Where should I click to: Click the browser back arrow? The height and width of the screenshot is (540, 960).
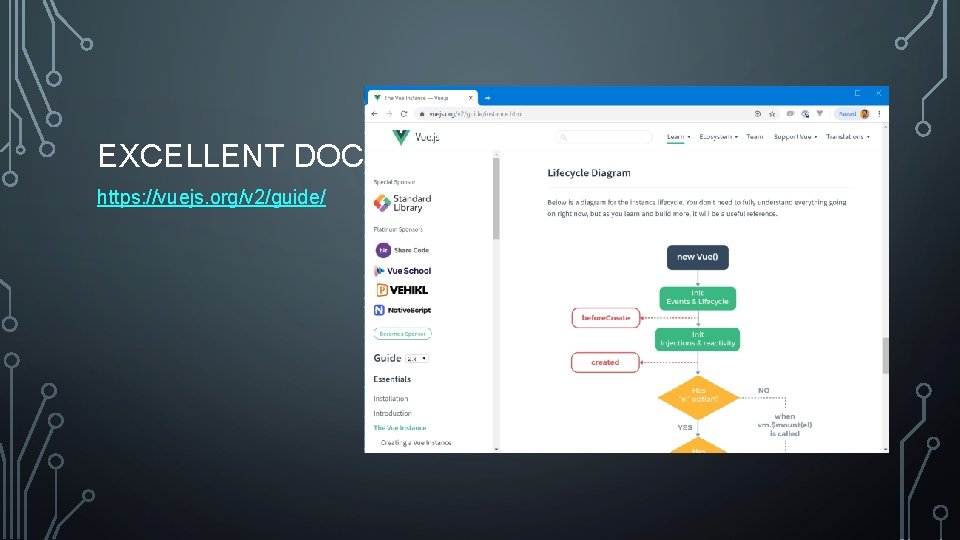tap(375, 114)
